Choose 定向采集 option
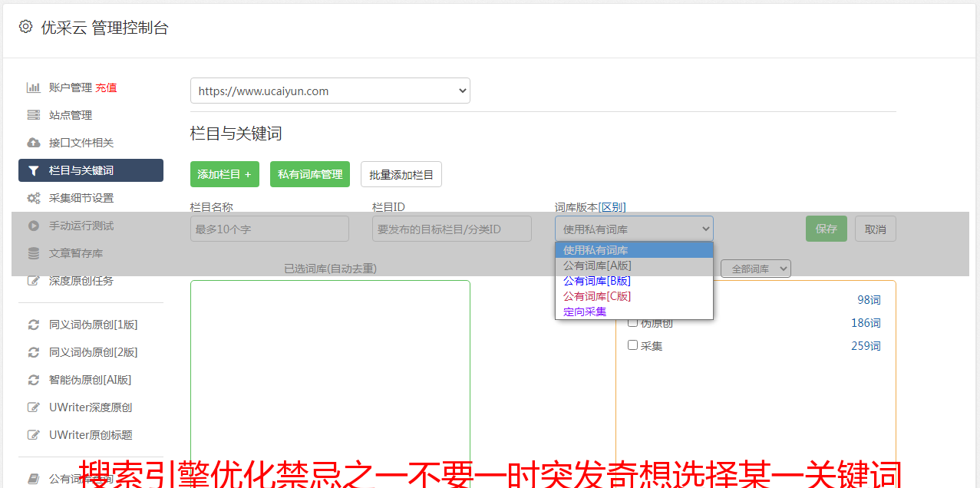The height and width of the screenshot is (488, 980). [634, 312]
